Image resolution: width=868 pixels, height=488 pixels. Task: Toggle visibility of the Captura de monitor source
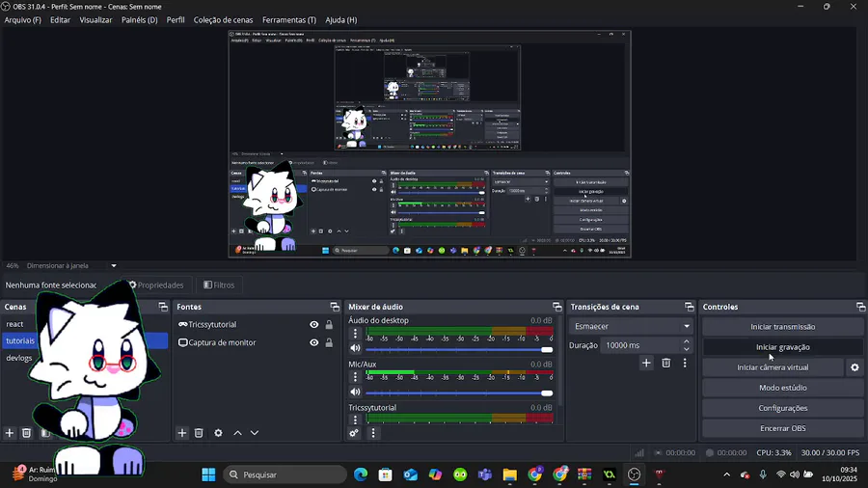click(313, 342)
